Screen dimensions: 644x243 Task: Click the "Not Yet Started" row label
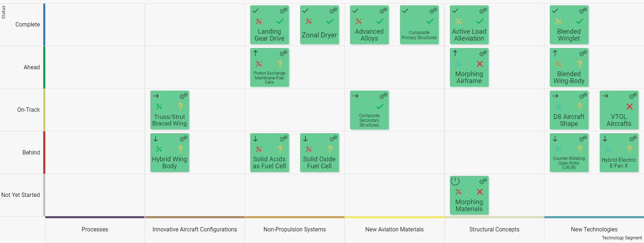click(x=21, y=195)
